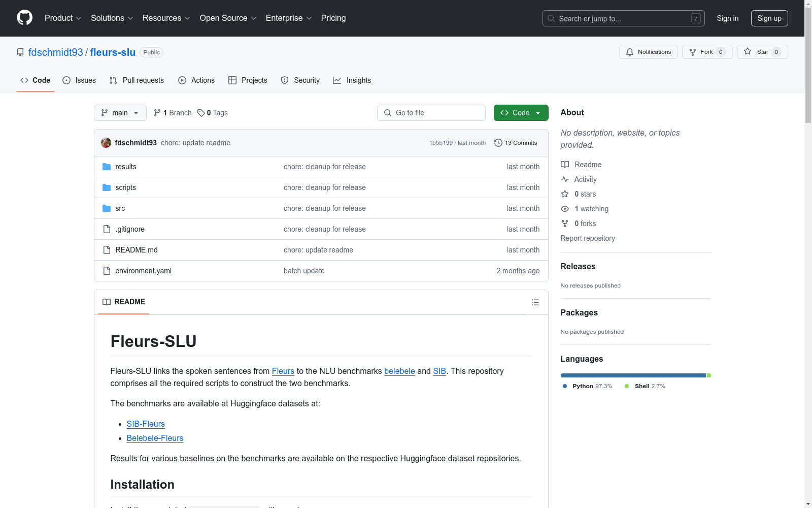Follow the SIB-Fleurs dataset link

coord(146,424)
